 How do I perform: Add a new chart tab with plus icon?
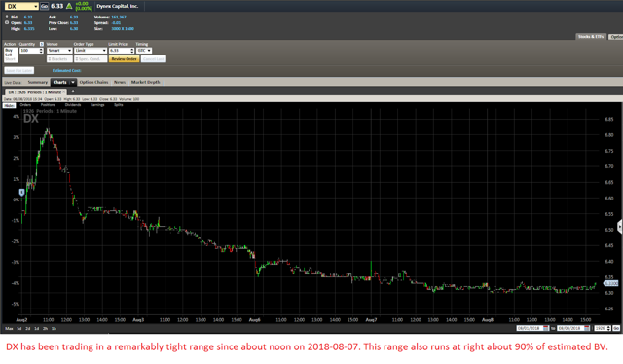click(x=73, y=91)
